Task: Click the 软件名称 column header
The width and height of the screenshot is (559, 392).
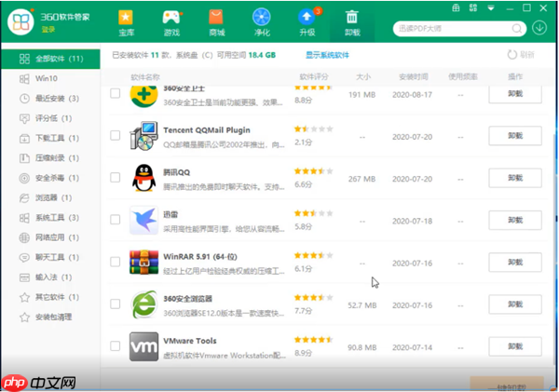Action: click(145, 77)
